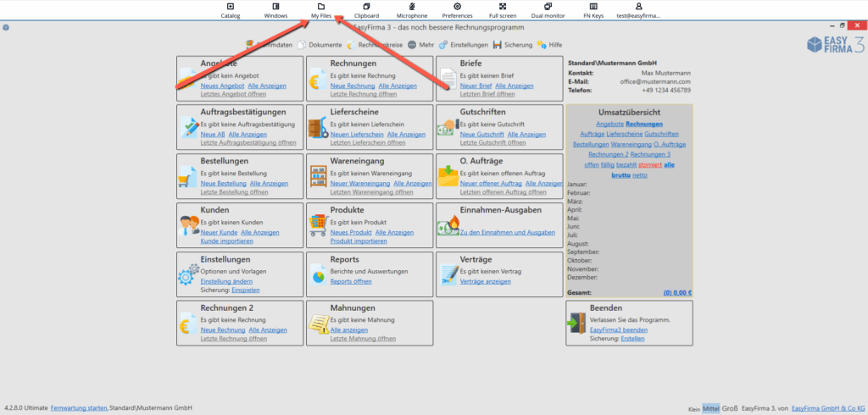Open the Dokumente menu
Image resolution: width=868 pixels, height=415 pixels.
click(x=320, y=45)
